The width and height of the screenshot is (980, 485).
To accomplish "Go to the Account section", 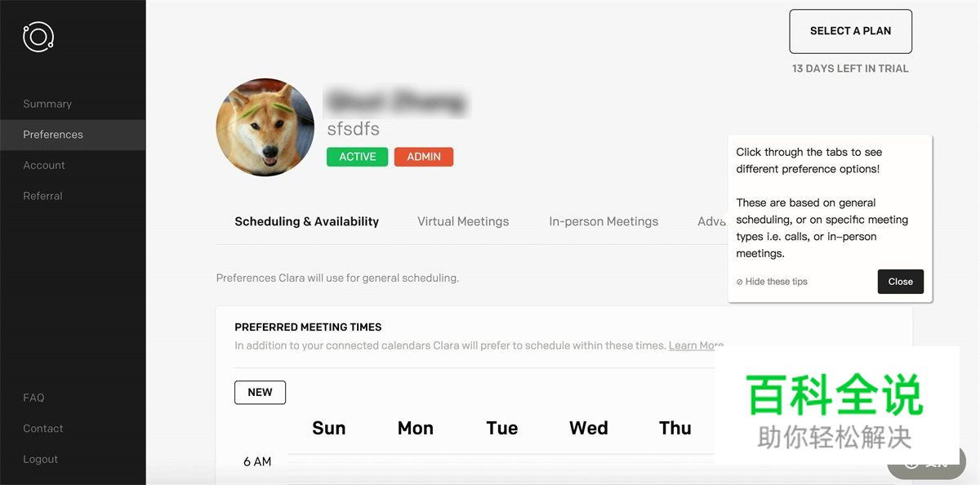I will click(x=44, y=165).
